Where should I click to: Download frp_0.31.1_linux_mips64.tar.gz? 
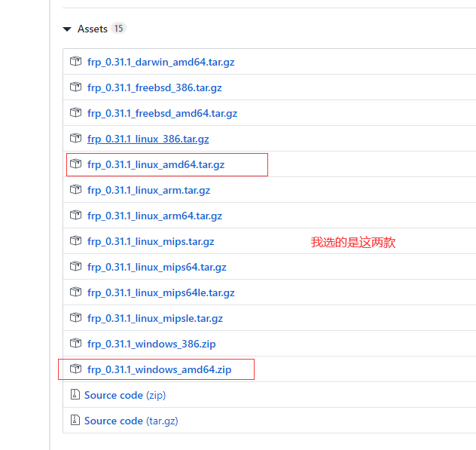pos(157,267)
